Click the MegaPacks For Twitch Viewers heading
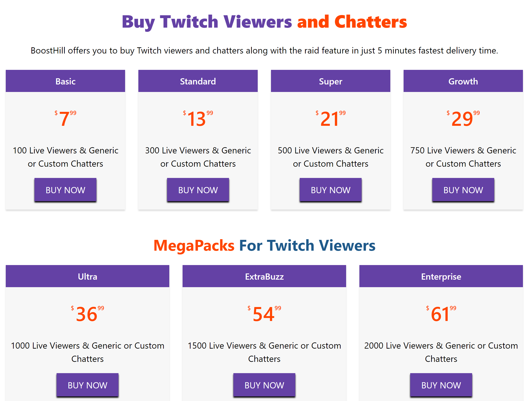The image size is (532, 401). coord(264,245)
